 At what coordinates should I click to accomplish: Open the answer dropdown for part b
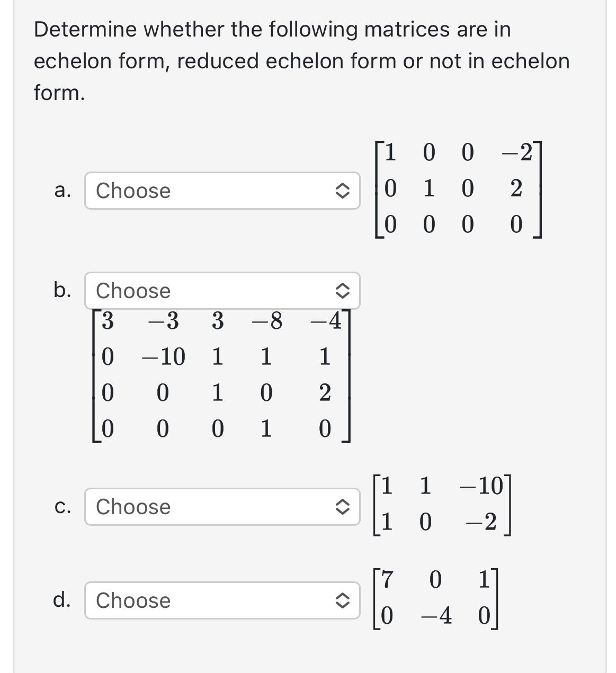[222, 291]
